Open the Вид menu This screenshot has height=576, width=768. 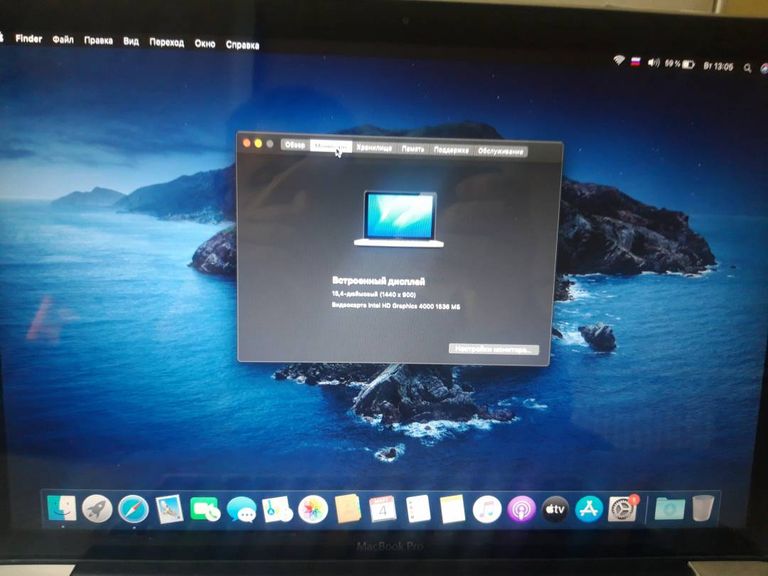pos(131,41)
